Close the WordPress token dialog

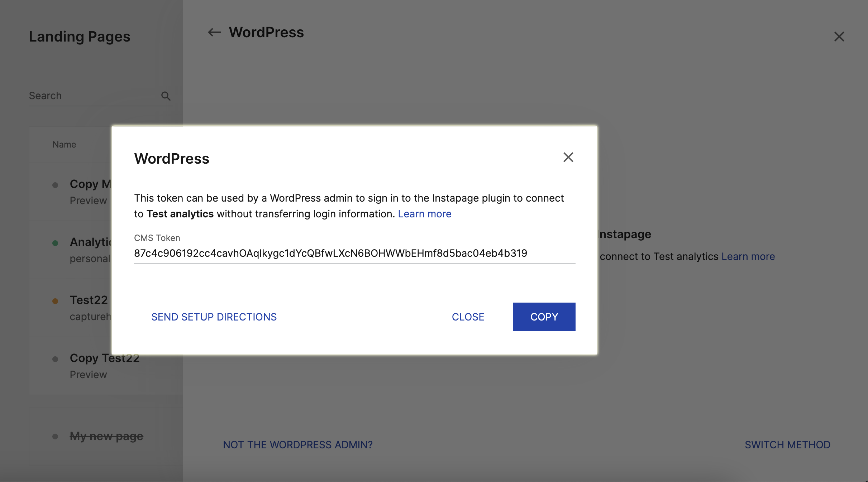coord(568,157)
